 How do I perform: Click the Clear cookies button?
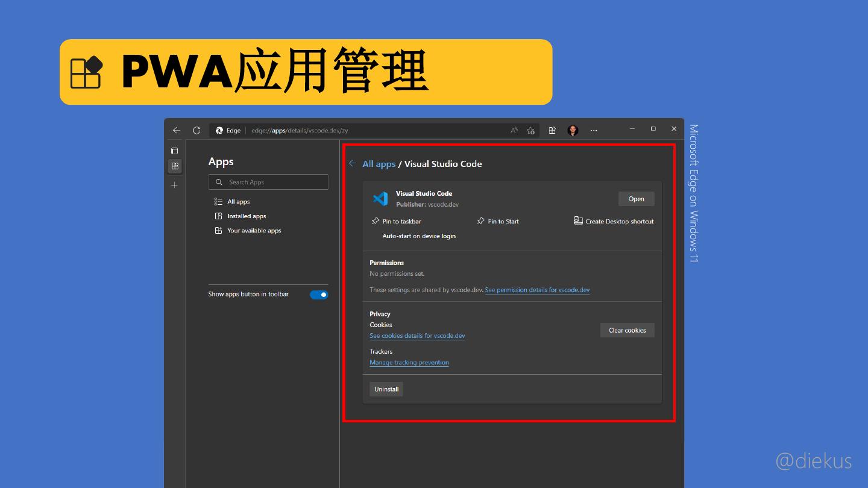coord(627,330)
